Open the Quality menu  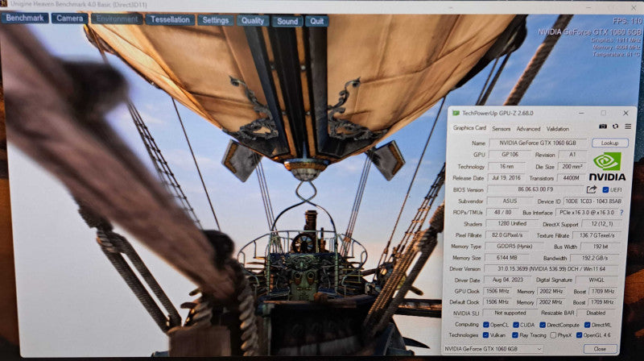point(253,21)
